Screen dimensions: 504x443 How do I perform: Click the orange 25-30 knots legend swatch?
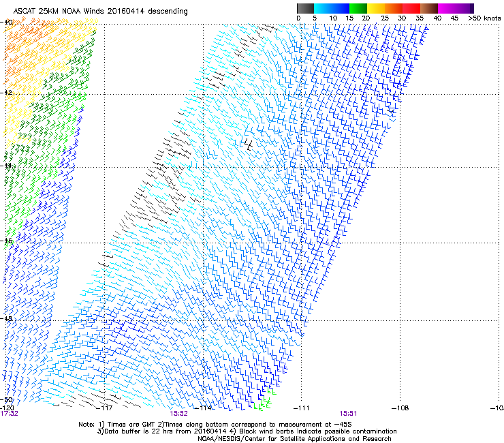tap(394, 8)
